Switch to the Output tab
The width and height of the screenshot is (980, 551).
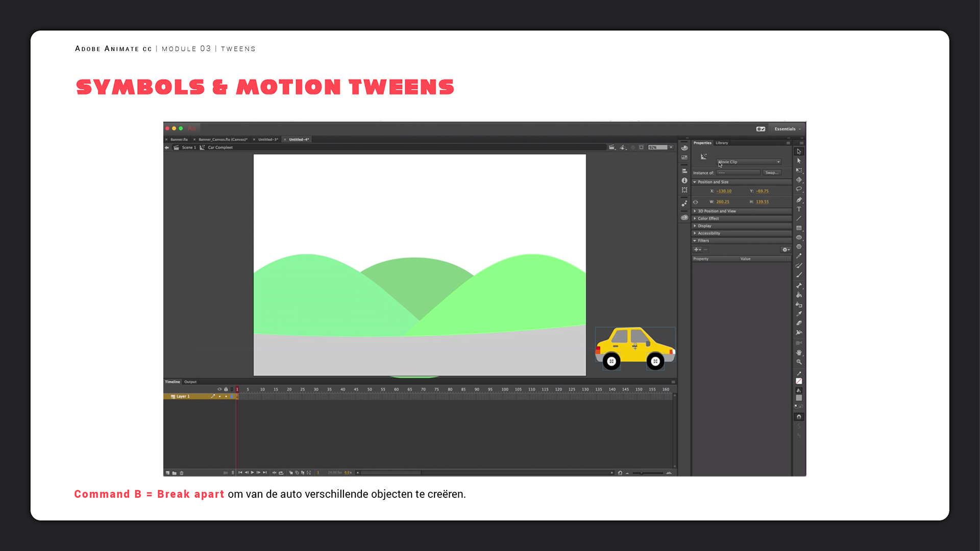tap(190, 382)
